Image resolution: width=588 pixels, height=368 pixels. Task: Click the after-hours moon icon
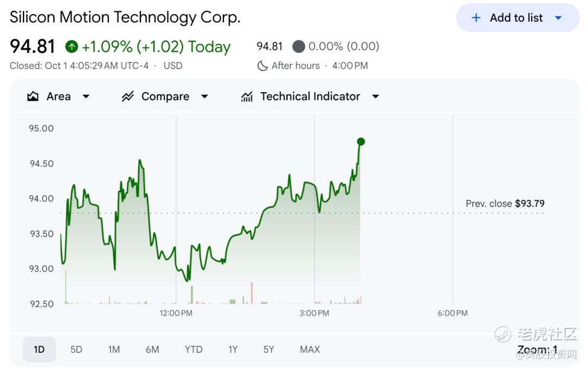pos(262,66)
